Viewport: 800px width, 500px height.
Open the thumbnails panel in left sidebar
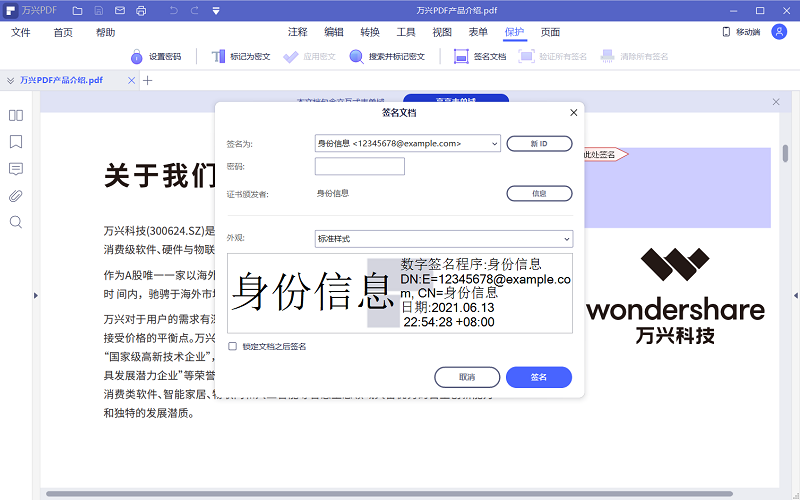[x=16, y=115]
